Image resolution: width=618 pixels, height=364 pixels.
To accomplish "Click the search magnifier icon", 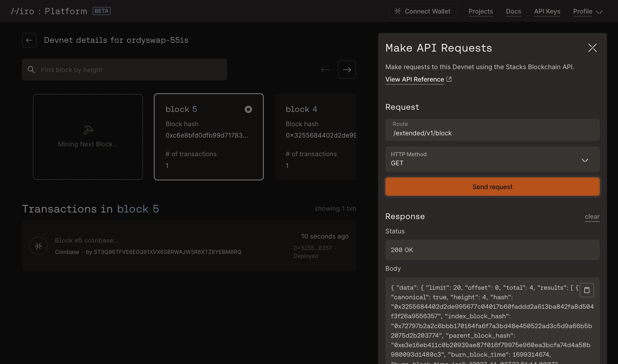I will 32,70.
